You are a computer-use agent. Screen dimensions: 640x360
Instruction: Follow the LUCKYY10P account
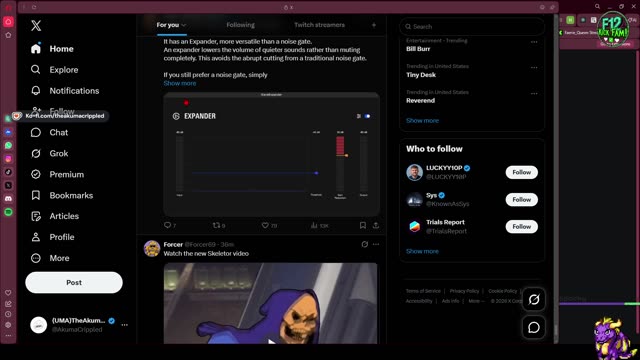tap(522, 172)
